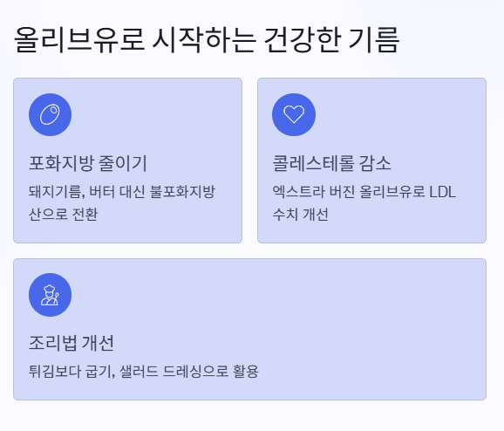Click the chef icon in cooking card
Image resolution: width=504 pixels, height=431 pixels.
point(50,295)
